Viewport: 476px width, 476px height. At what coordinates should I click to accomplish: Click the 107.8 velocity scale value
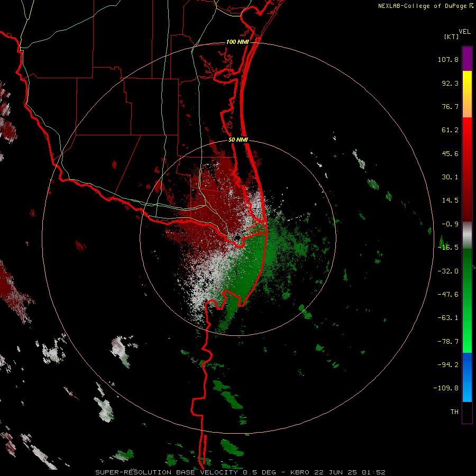[448, 59]
